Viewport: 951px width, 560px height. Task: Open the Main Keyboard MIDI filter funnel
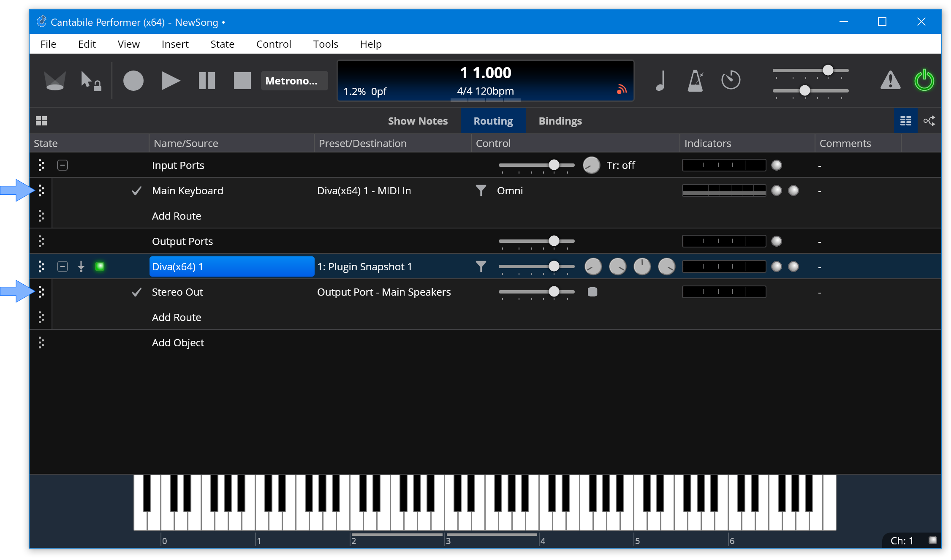click(481, 190)
